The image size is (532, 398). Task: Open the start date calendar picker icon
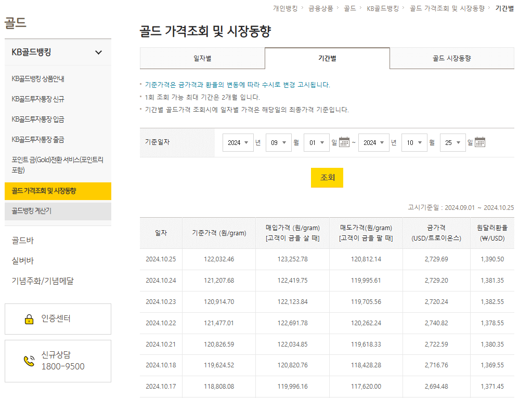344,142
